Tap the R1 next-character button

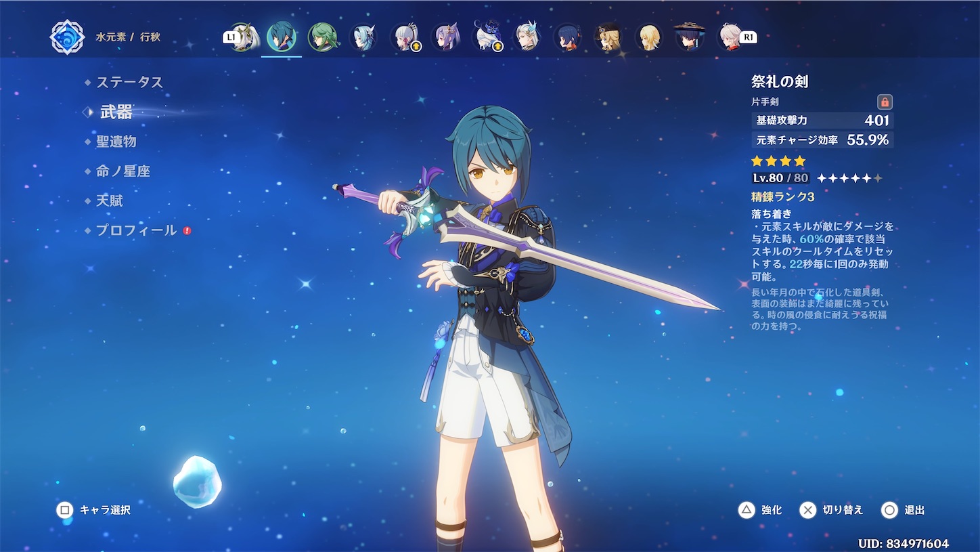(748, 38)
